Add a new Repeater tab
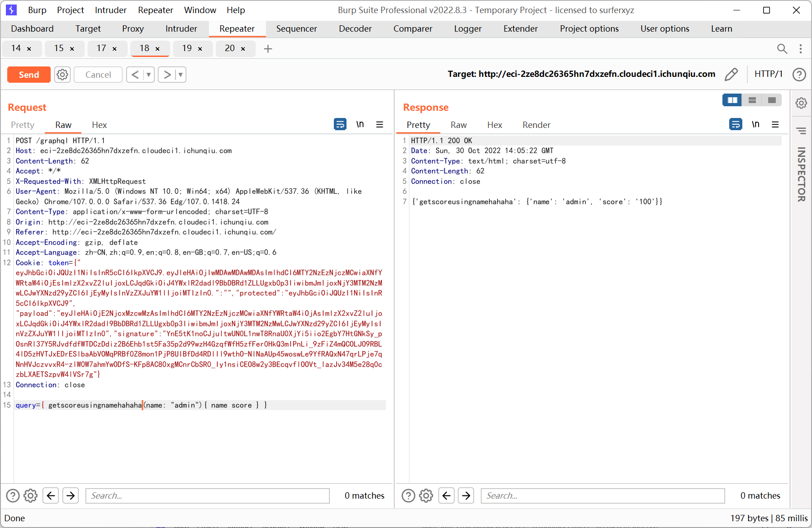This screenshot has width=812, height=528. (x=268, y=48)
